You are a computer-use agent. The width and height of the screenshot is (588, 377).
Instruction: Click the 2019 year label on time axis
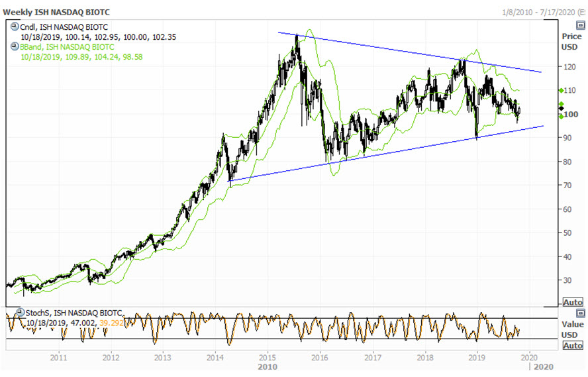pyautogui.click(x=477, y=358)
